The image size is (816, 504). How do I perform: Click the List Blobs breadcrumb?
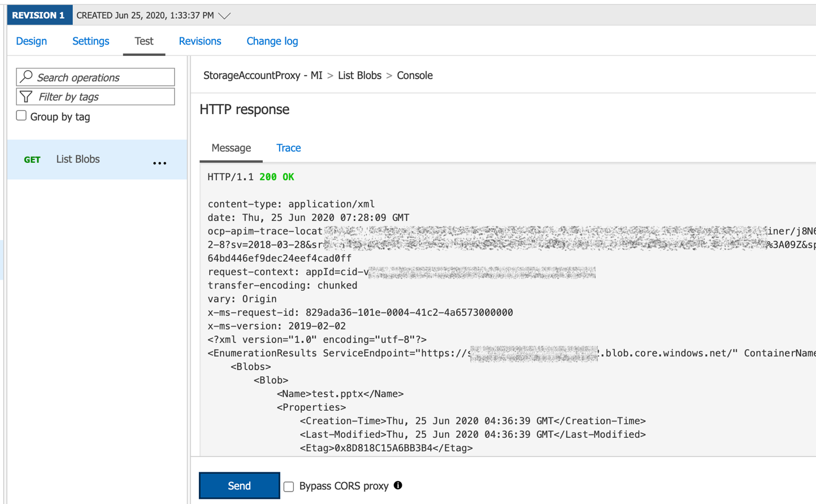pos(359,76)
